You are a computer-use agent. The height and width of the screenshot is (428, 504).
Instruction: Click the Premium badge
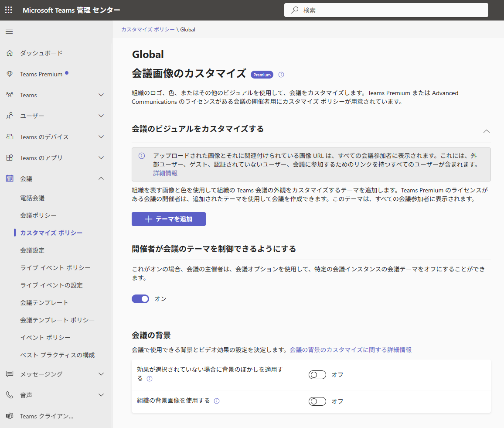point(262,75)
